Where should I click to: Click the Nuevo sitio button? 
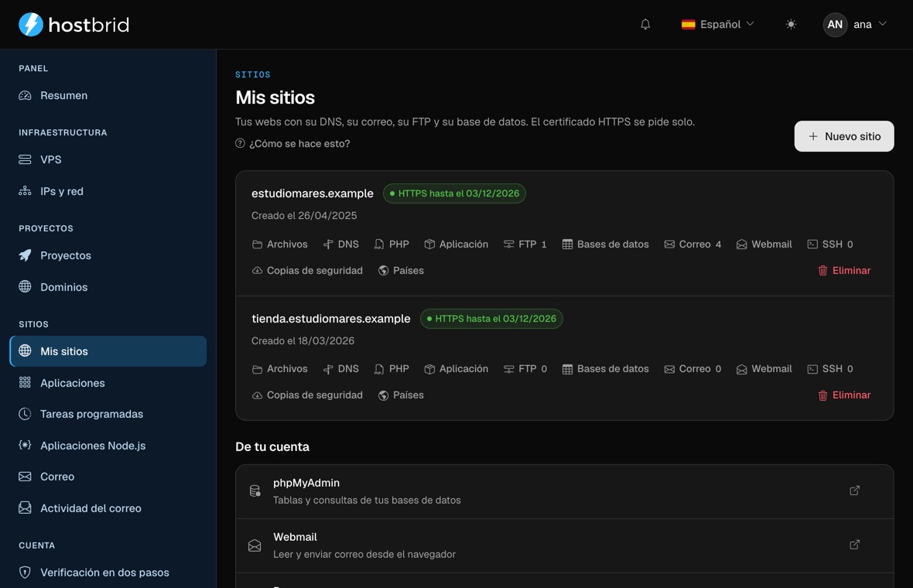coord(843,136)
